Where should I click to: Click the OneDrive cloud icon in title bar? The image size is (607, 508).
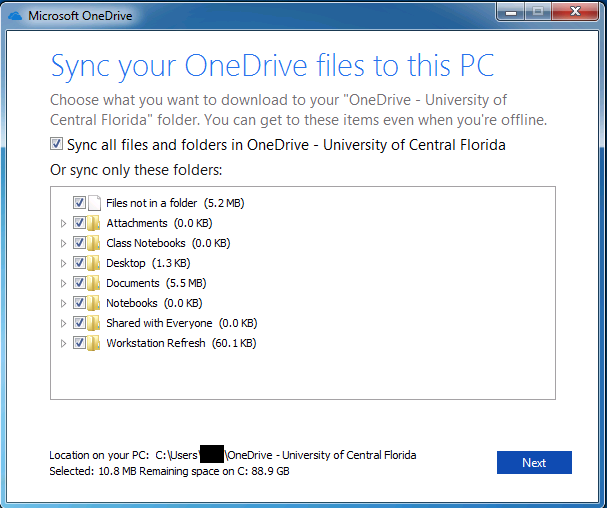click(15, 16)
